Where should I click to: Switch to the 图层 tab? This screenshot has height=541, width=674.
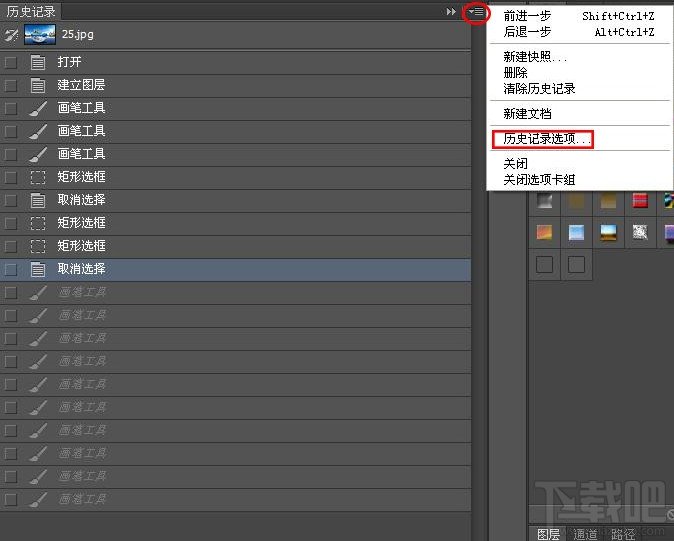pyautogui.click(x=549, y=534)
